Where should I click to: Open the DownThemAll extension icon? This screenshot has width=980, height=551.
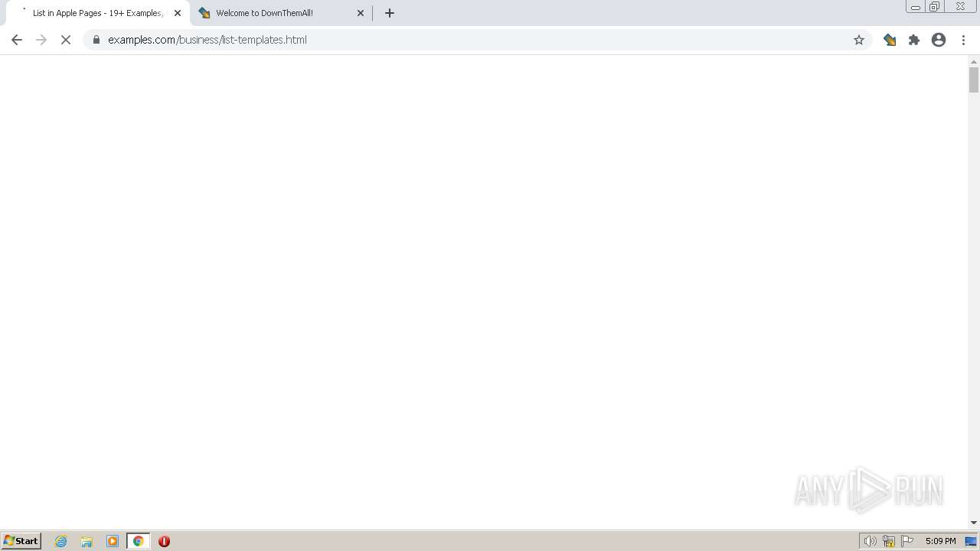(890, 40)
